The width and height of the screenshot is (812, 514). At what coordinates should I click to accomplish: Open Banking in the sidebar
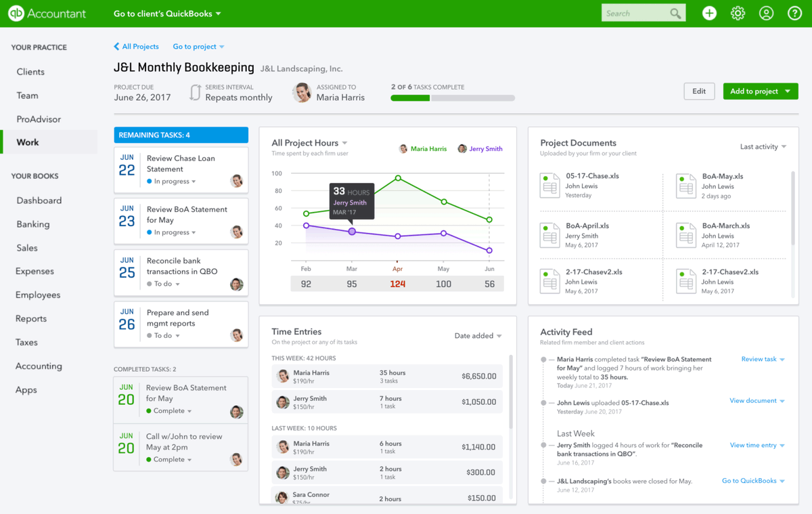coord(33,224)
